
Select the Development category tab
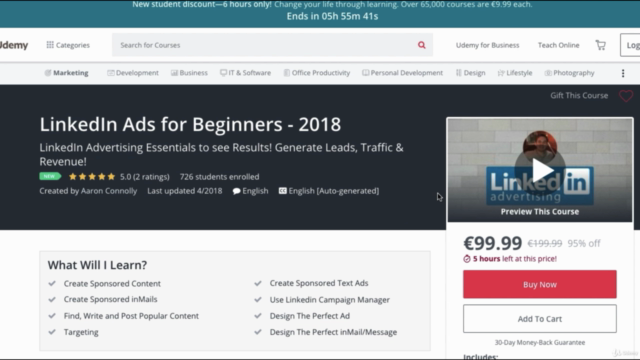pos(133,73)
